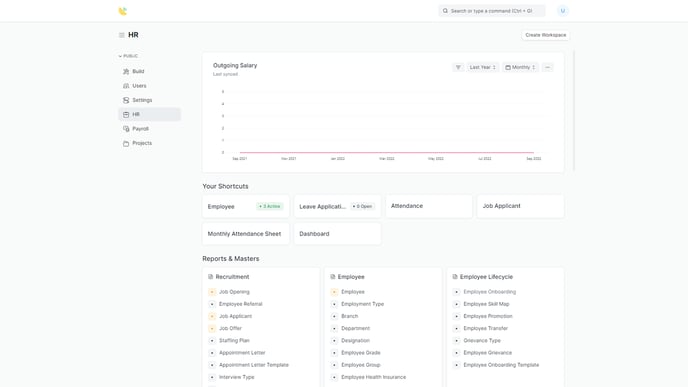
Task: Click the 0 Open badge
Action: point(362,206)
